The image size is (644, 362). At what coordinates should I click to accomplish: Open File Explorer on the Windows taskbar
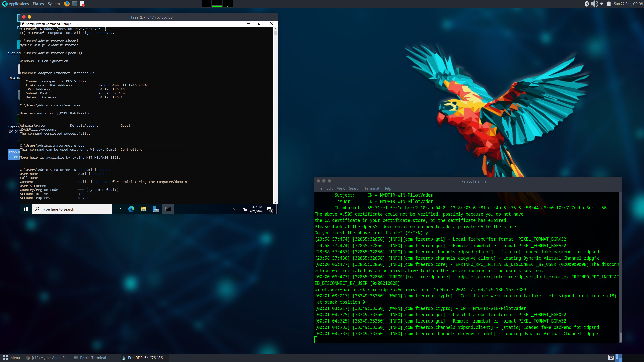tap(143, 209)
